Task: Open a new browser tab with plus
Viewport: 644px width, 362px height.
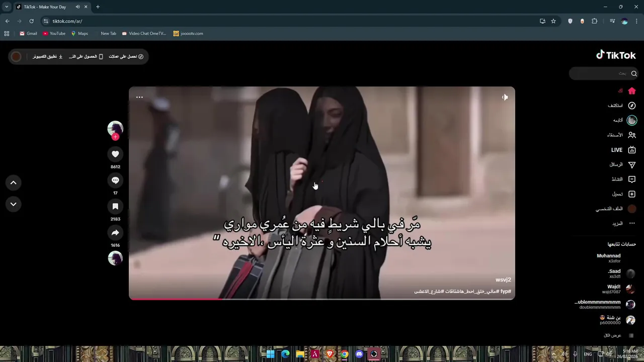Action: coord(98,7)
